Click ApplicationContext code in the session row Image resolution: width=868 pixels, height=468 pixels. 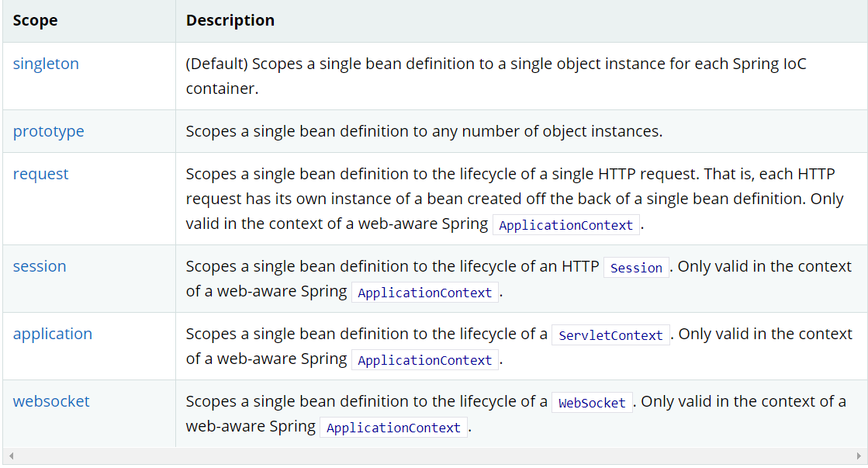click(425, 293)
